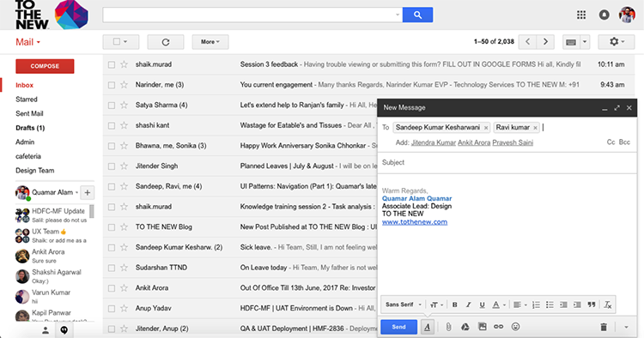The image size is (644, 338).
Task: Go to older messages page
Action: 545,42
